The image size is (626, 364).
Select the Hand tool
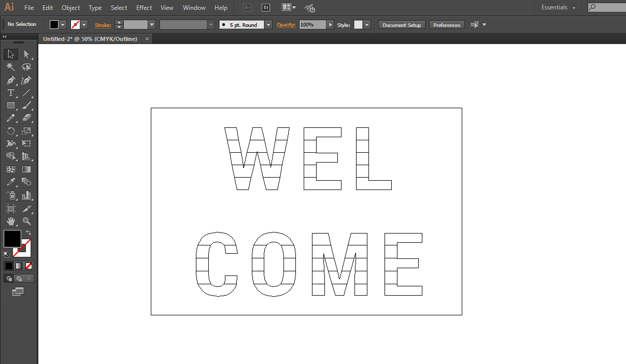click(x=11, y=221)
